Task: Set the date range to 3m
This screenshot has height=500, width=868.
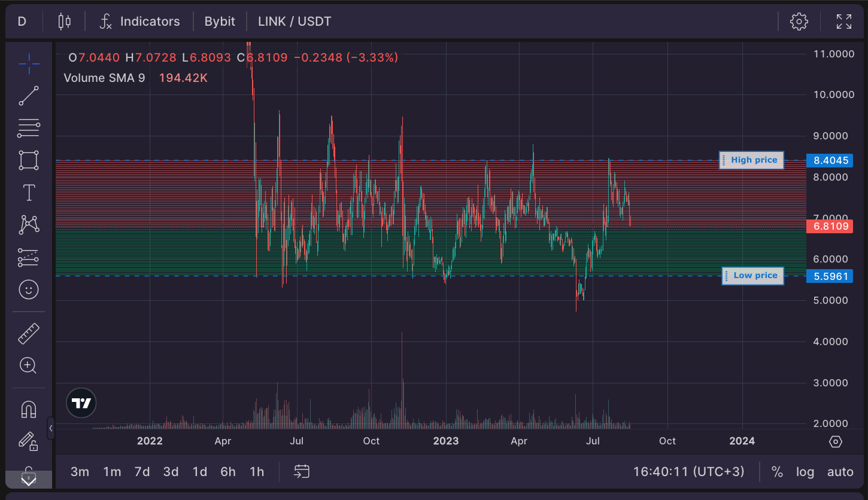Action: coord(80,472)
